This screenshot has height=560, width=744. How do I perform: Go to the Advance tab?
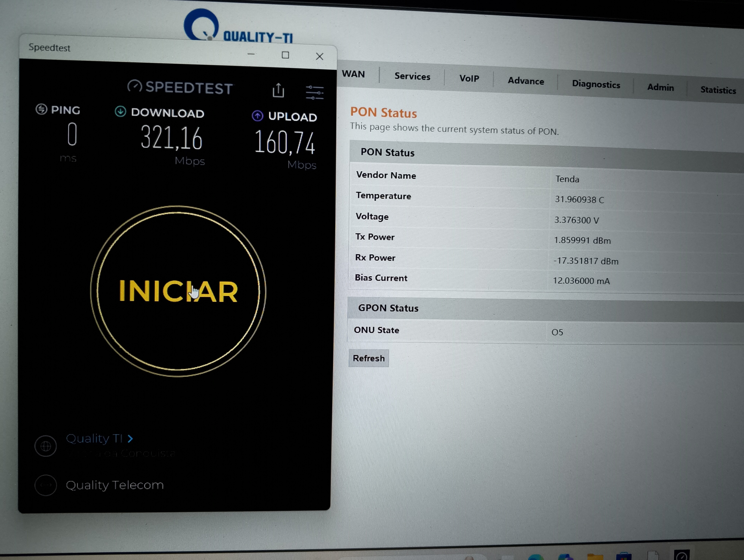coord(525,81)
